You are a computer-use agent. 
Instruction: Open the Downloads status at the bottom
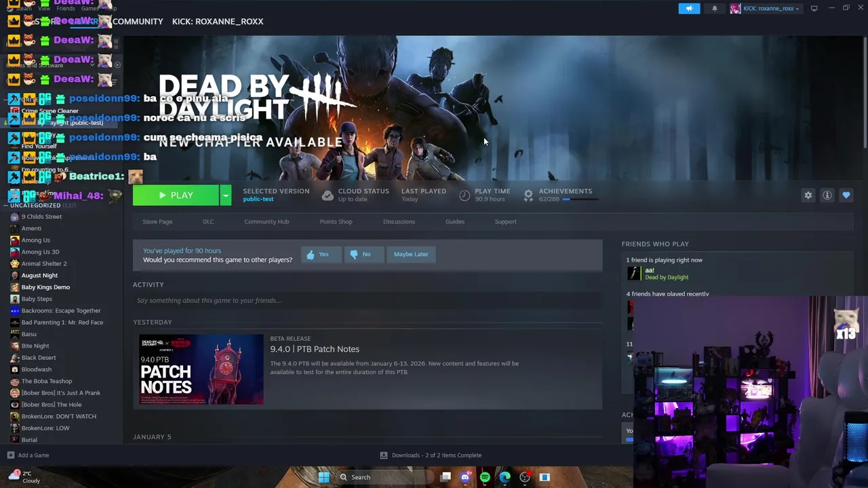pos(431,455)
